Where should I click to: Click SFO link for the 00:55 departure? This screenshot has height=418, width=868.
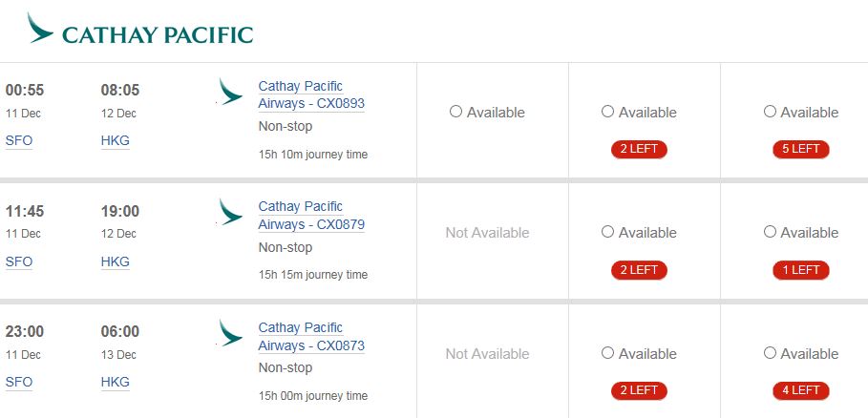(x=19, y=140)
